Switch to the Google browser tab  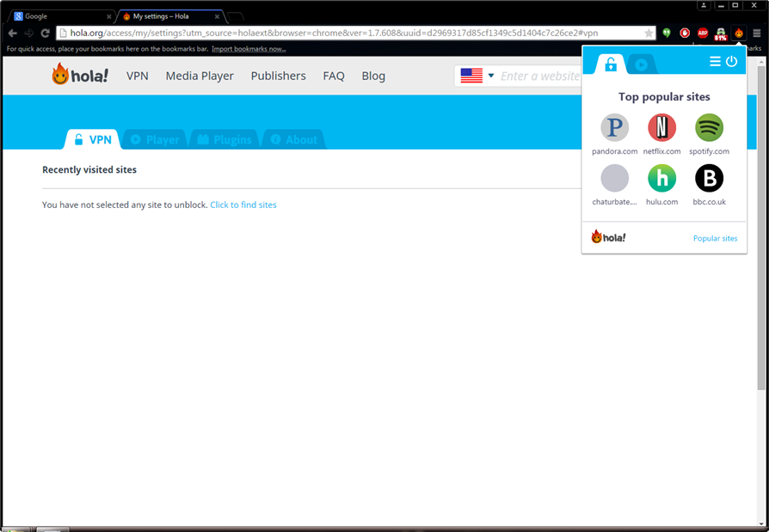[x=61, y=16]
